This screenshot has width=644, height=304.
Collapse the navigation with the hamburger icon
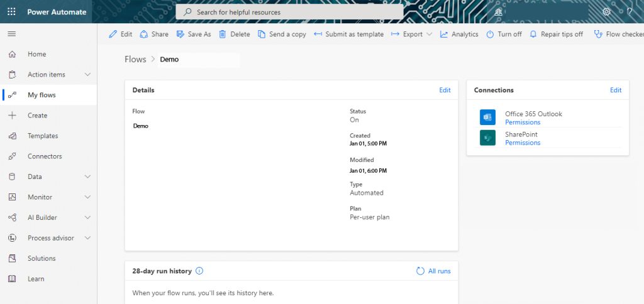[12, 34]
